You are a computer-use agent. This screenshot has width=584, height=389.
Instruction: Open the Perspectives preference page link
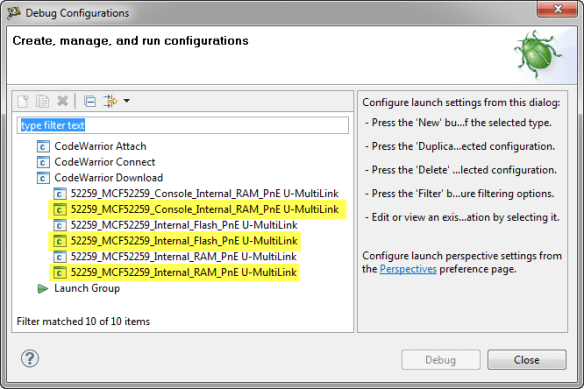tap(408, 269)
